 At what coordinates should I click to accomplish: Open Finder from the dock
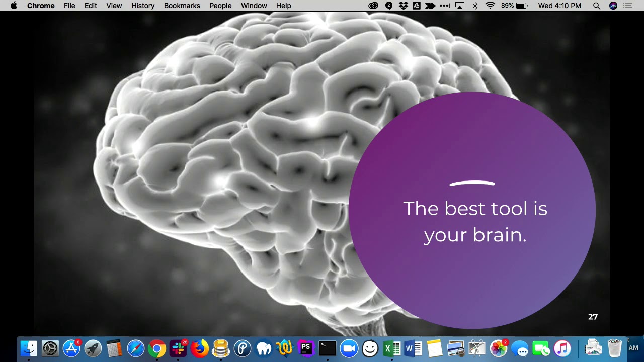tap(29, 348)
